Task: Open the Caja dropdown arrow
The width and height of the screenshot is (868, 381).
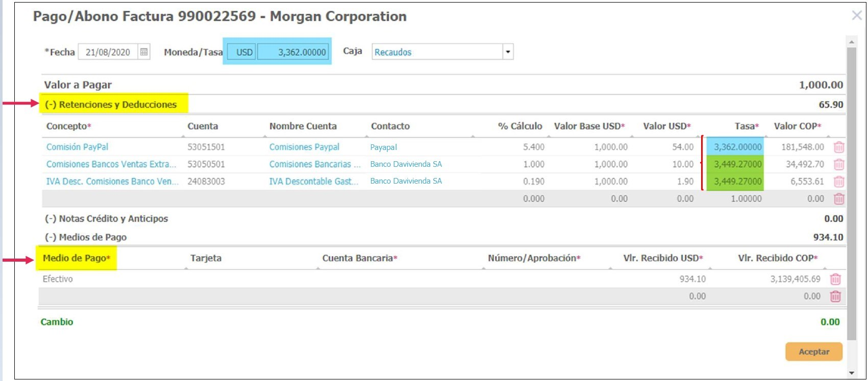Action: 507,52
